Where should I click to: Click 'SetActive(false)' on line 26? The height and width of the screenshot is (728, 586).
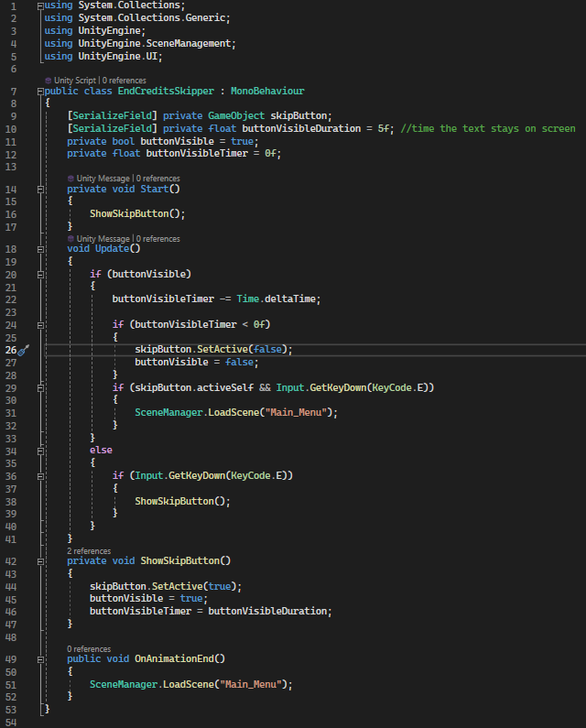click(242, 349)
